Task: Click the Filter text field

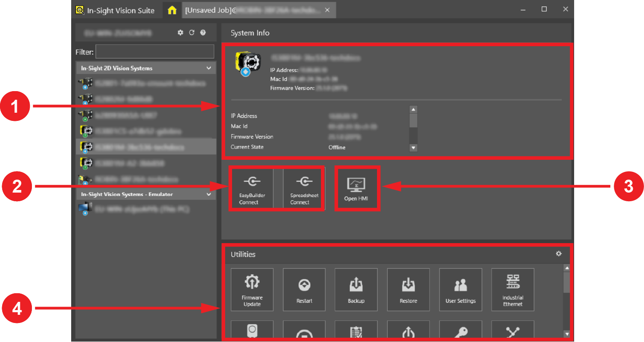Action: pos(155,52)
